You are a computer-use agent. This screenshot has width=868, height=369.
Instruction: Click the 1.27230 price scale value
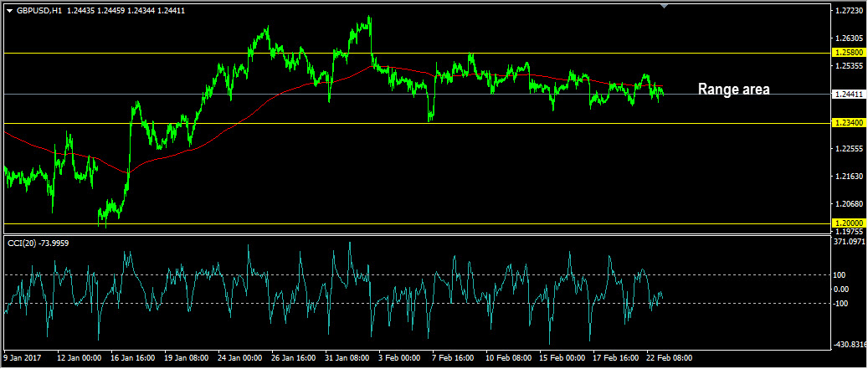(849, 11)
